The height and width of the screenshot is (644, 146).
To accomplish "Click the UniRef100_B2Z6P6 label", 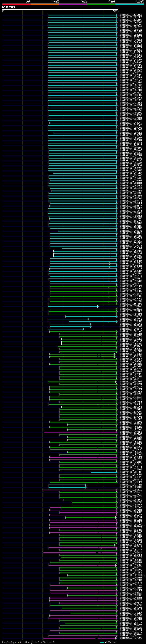I will 131,75.
